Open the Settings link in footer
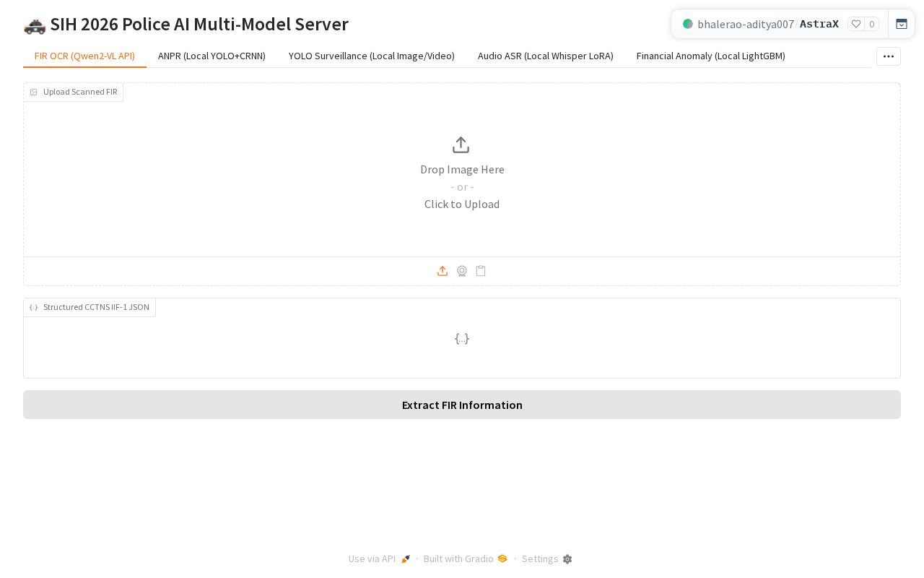The height and width of the screenshot is (578, 924). coord(547,559)
